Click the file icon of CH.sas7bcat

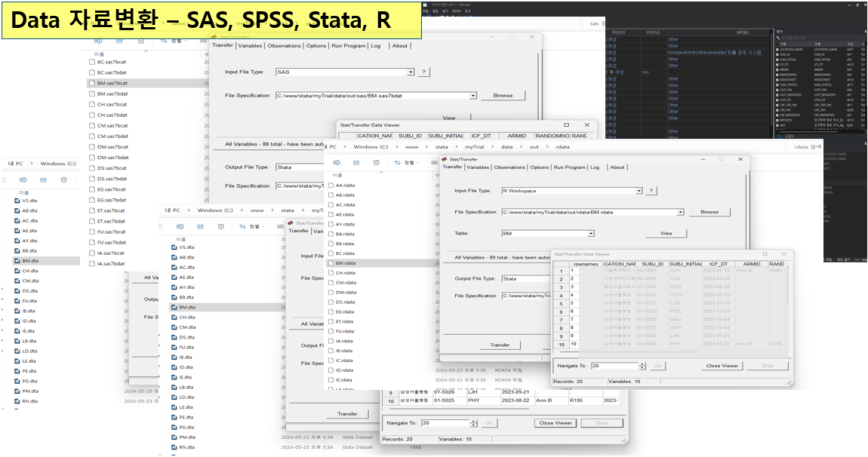pyautogui.click(x=92, y=104)
